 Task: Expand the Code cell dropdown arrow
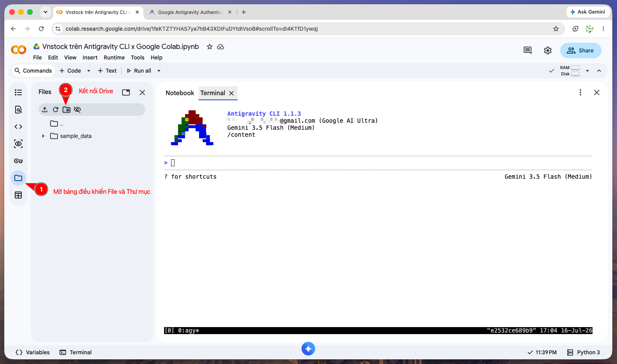coord(89,71)
